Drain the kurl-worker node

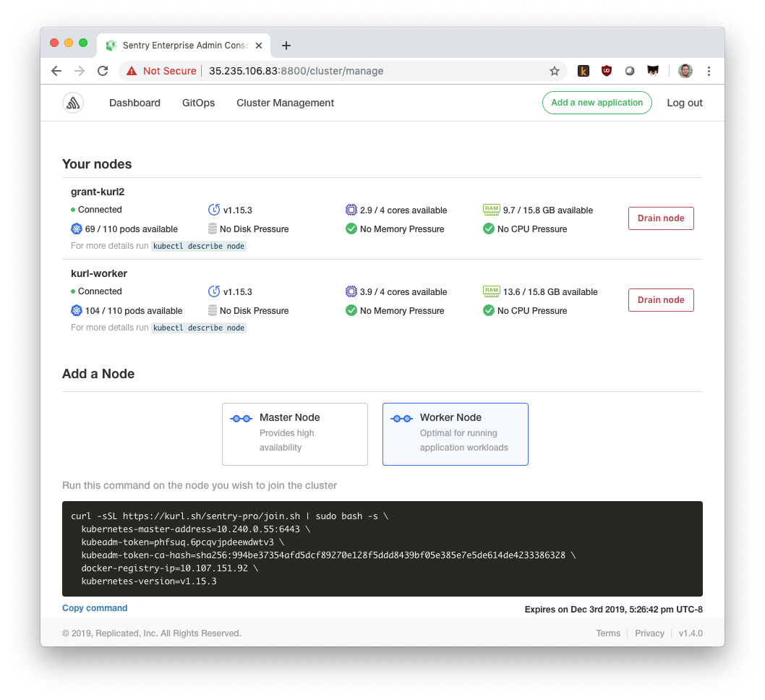661,300
